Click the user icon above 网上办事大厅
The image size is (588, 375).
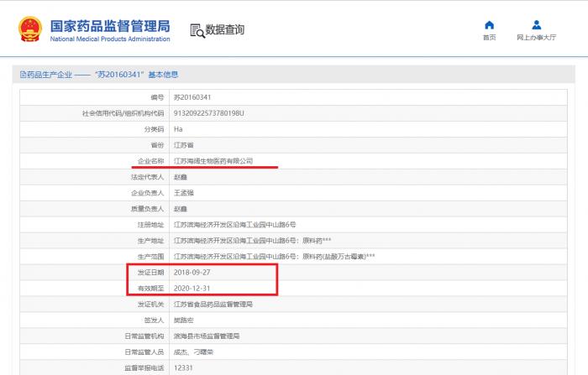pos(536,25)
